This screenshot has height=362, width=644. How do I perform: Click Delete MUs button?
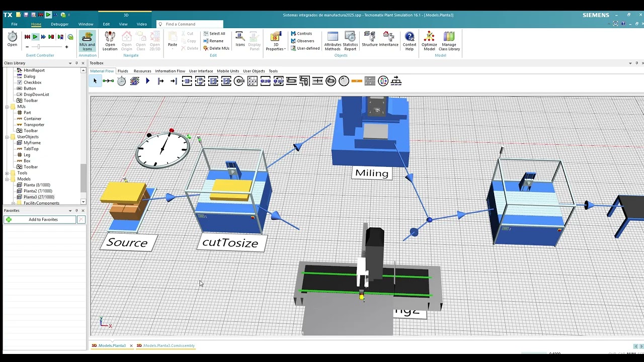pyautogui.click(x=216, y=48)
